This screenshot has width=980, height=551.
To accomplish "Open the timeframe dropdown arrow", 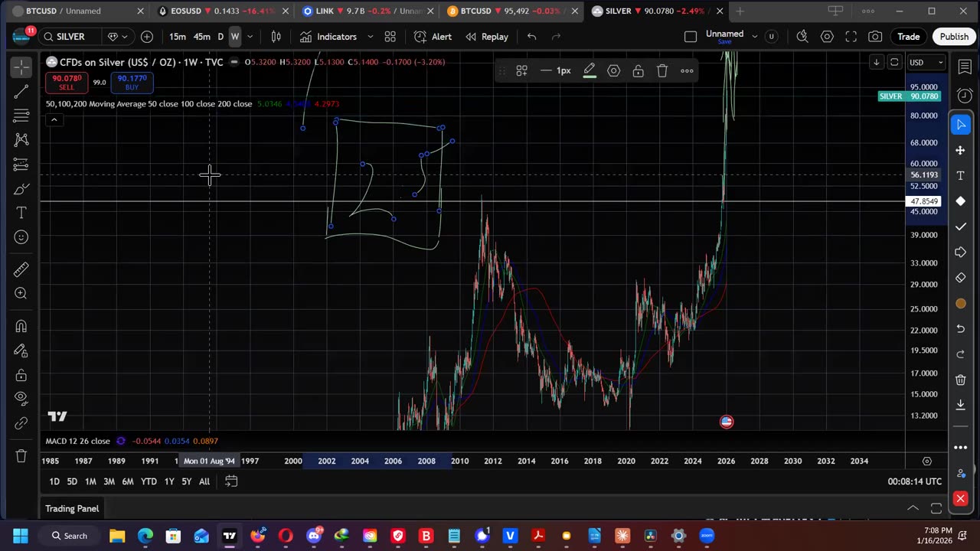I will click(x=250, y=37).
